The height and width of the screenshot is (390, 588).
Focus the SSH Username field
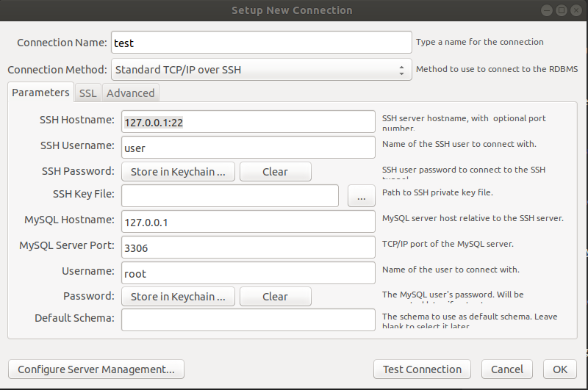click(x=248, y=148)
